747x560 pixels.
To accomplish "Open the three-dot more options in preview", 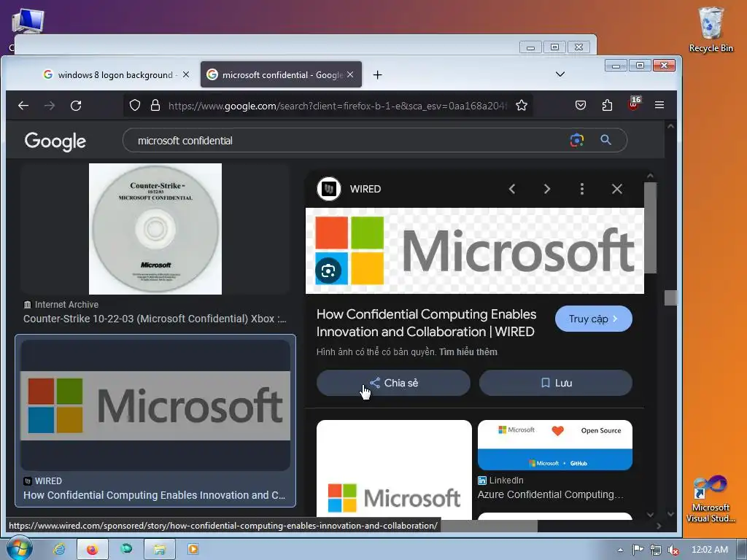I will [581, 189].
